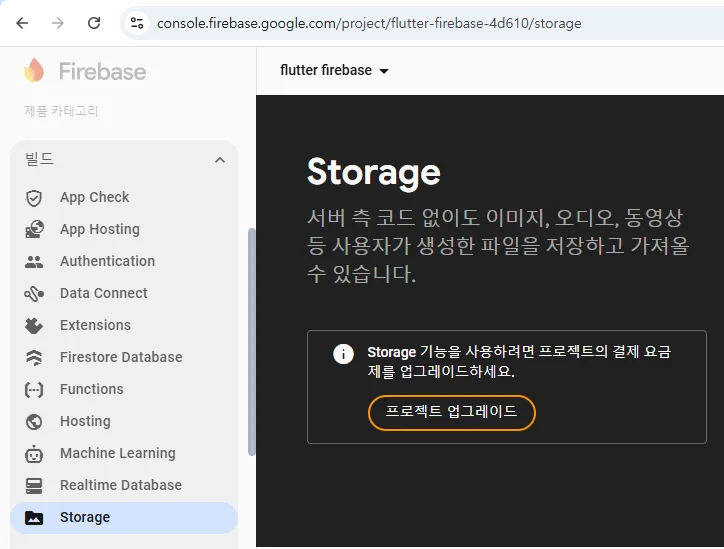Open Firestore Database menu item

(124, 357)
